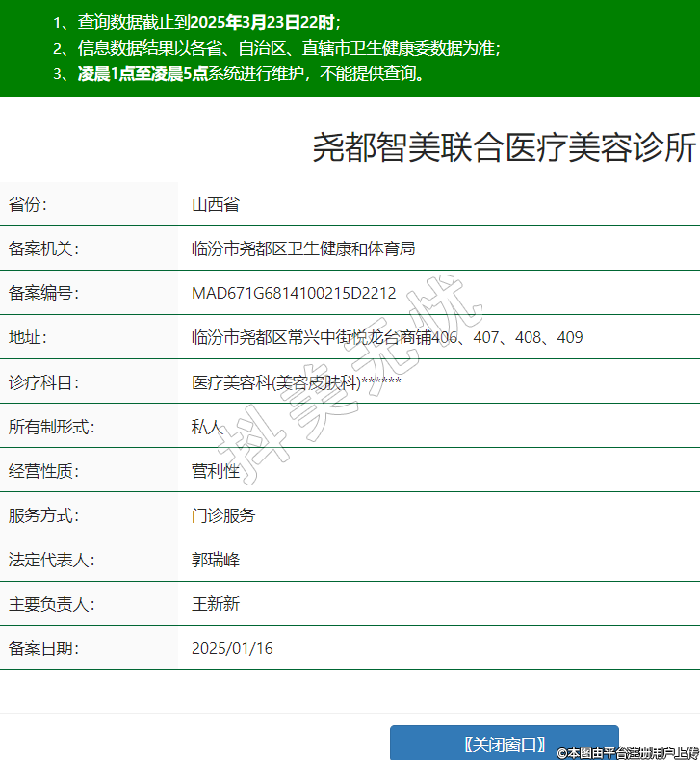The height and width of the screenshot is (760, 700).
Task: Select the authority value 临汾市尧都区卫生健康和体育局
Action: 303,249
